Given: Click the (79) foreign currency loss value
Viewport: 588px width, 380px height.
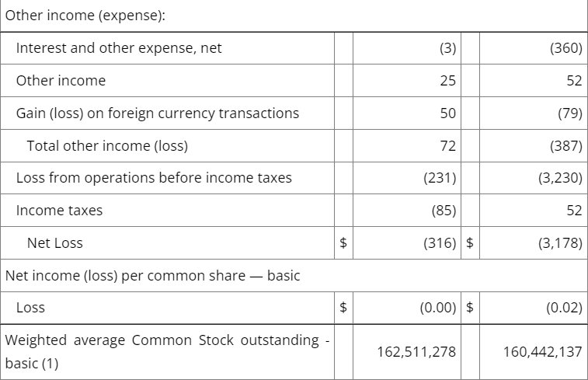Looking at the screenshot, I should 569,113.
